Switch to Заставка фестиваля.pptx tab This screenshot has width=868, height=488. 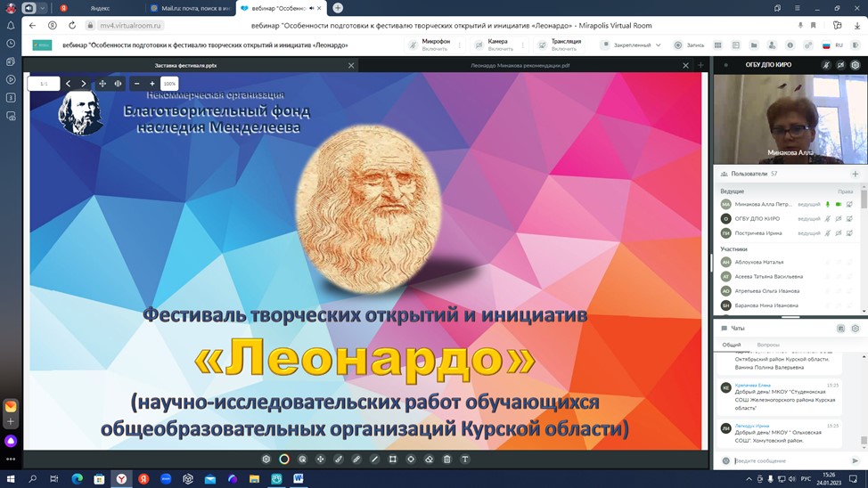coord(185,65)
